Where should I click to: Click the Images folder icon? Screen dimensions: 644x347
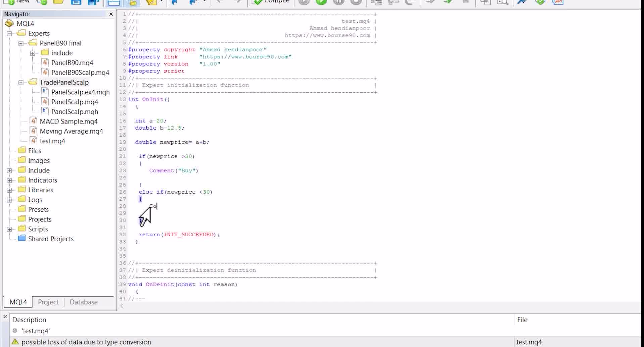pyautogui.click(x=22, y=160)
